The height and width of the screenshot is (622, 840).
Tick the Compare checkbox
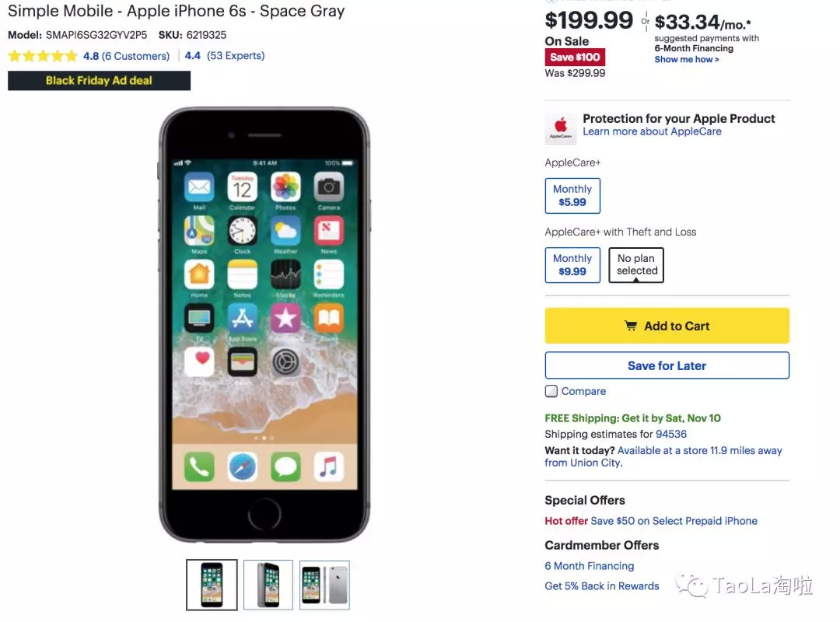tap(551, 391)
